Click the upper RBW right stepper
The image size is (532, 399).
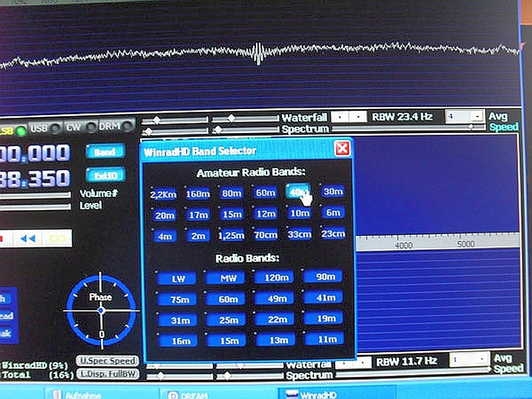pyautogui.click(x=358, y=117)
